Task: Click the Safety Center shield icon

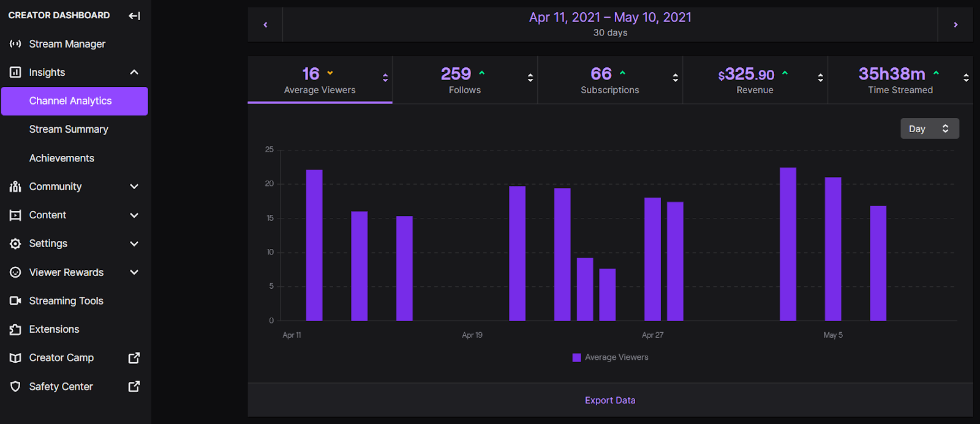Action: pos(15,387)
